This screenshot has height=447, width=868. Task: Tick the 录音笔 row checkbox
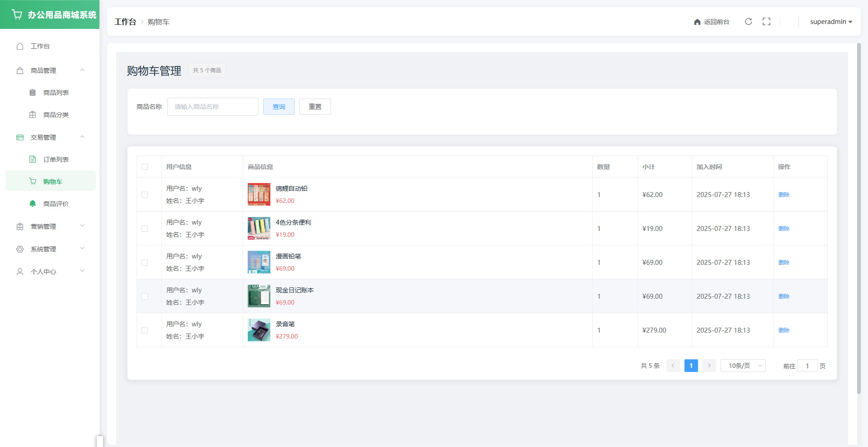tap(145, 330)
